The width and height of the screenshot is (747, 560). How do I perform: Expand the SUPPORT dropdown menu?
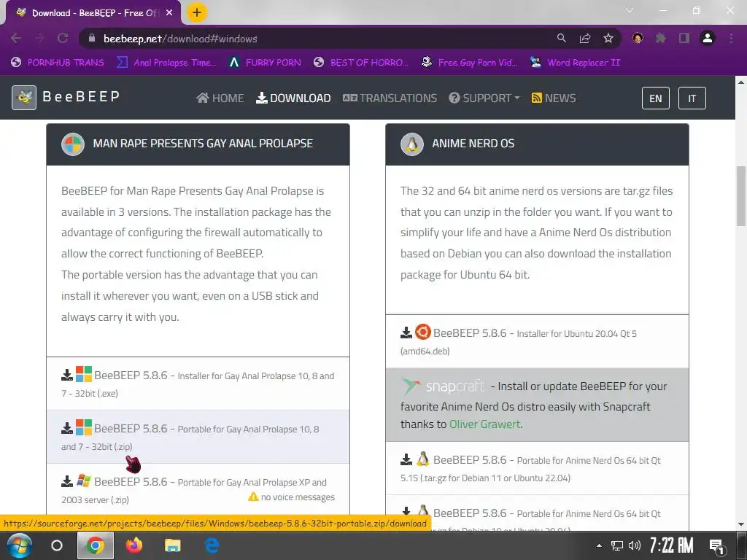484,98
